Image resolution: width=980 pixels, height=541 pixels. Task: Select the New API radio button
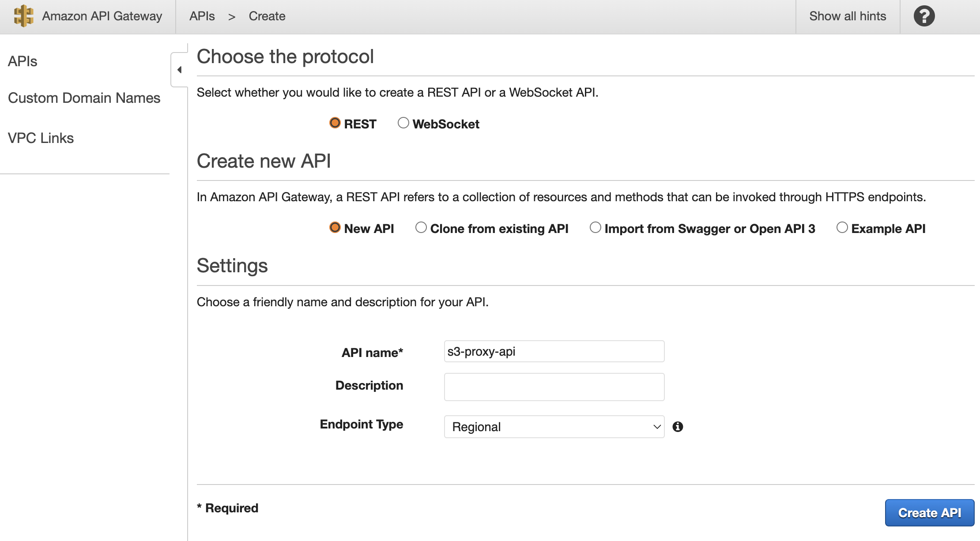tap(333, 228)
